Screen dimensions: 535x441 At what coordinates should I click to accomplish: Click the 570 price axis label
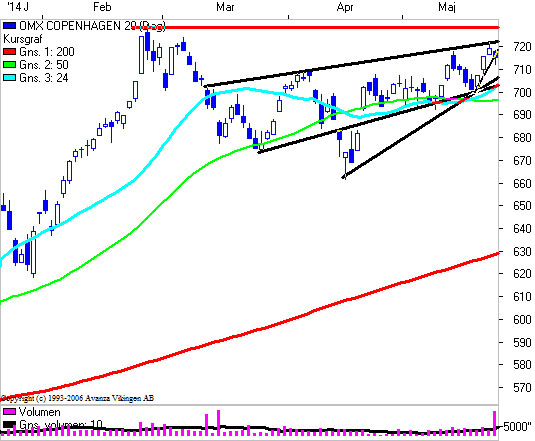coord(522,387)
